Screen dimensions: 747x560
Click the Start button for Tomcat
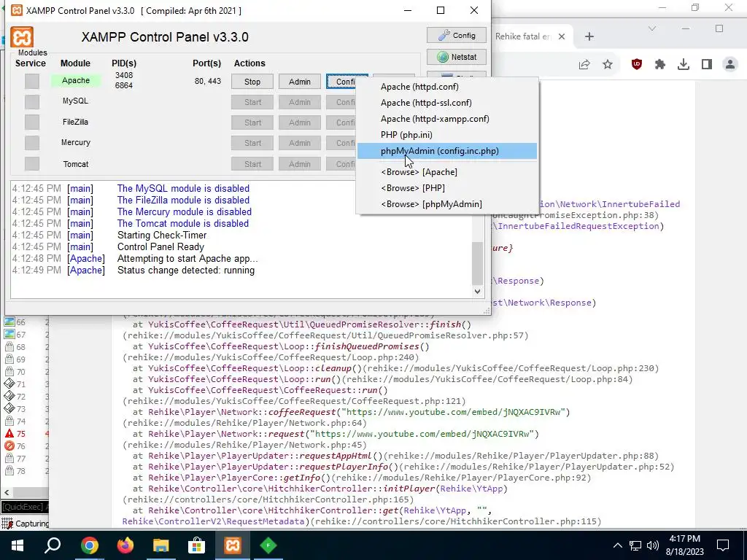[x=252, y=164]
